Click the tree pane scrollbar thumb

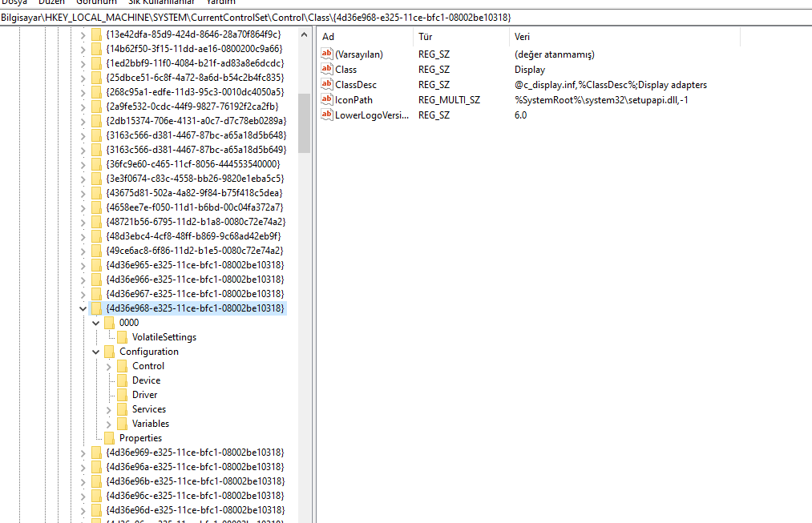(x=304, y=123)
